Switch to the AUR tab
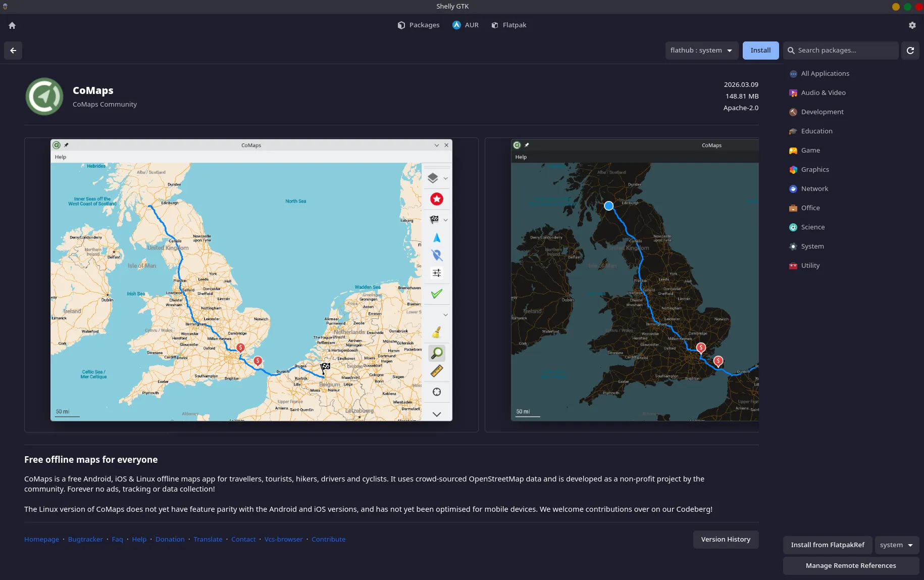 (x=466, y=25)
